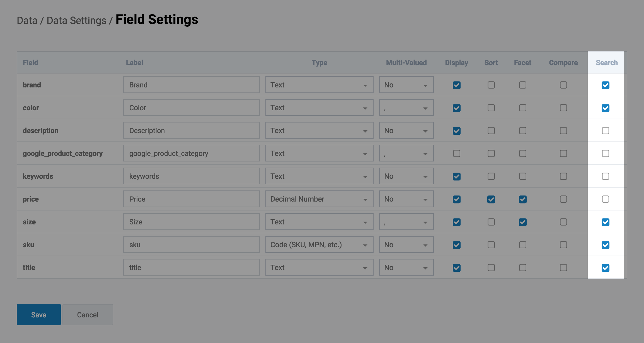Enable Search for the description field
644x343 pixels.
(605, 131)
